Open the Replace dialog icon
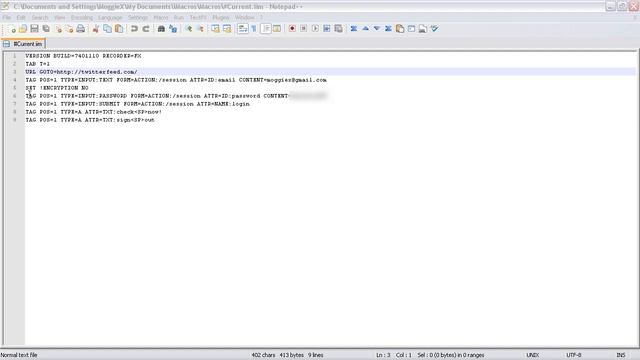This screenshot has height=360, width=640. coord(173,29)
